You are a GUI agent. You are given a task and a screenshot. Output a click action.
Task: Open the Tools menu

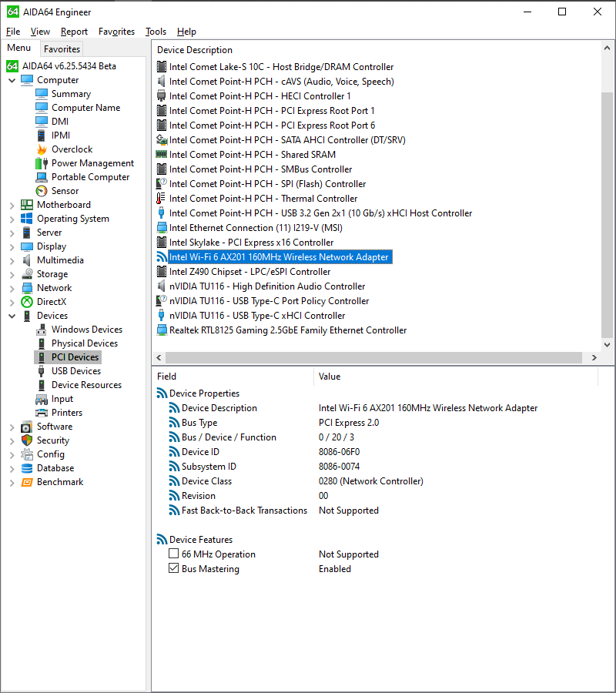click(x=156, y=32)
